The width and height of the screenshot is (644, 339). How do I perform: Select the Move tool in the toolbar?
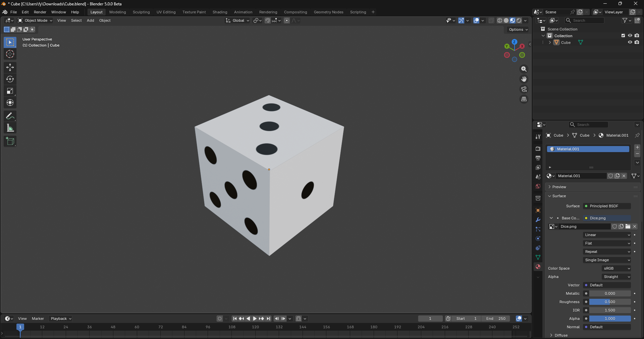10,67
